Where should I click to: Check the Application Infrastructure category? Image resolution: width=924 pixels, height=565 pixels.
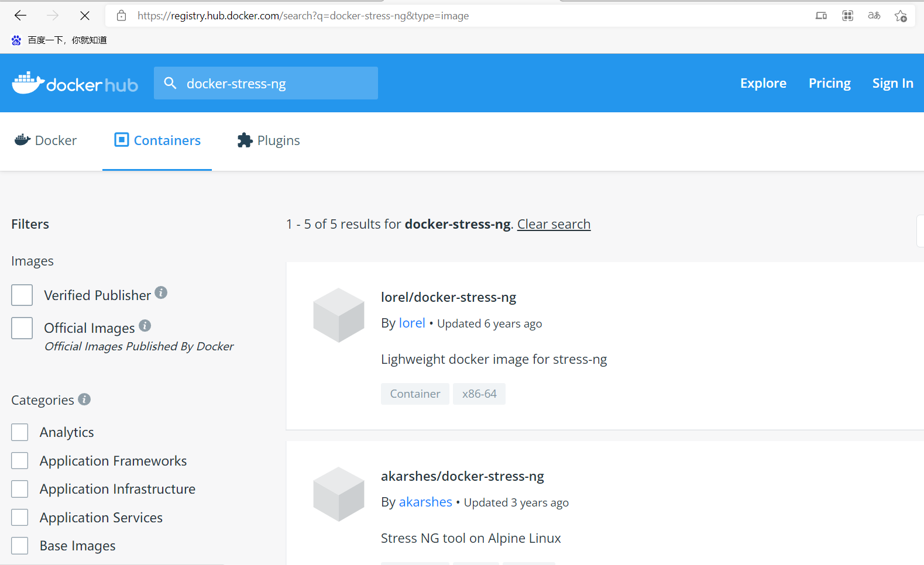(x=20, y=489)
